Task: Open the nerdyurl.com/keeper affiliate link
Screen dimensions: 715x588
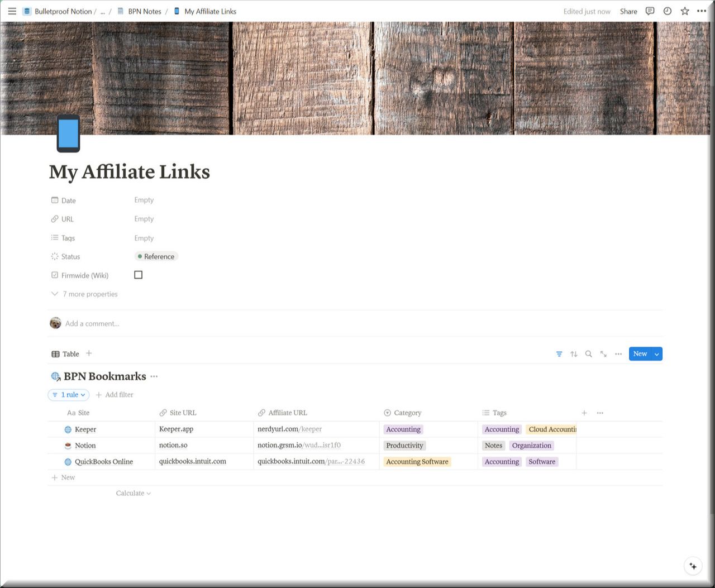Action: [x=290, y=429]
